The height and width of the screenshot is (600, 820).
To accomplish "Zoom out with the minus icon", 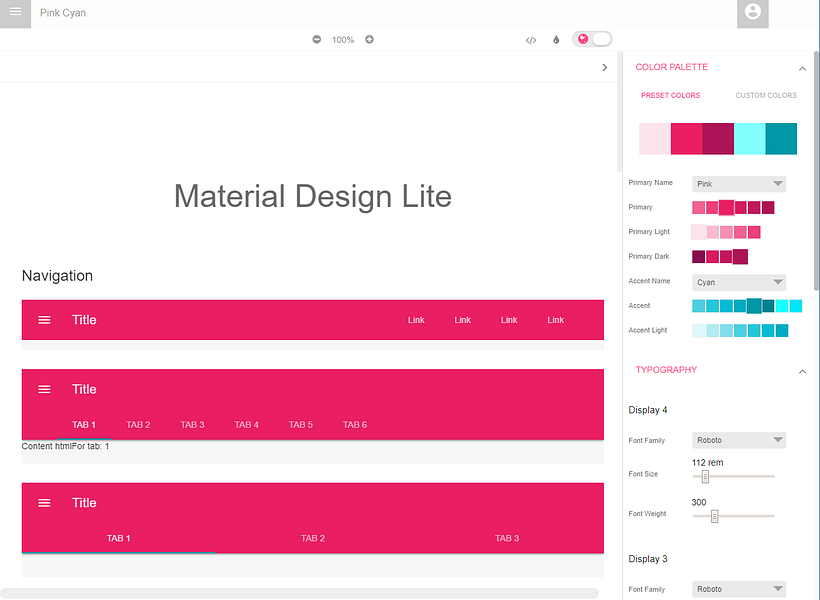I will (x=316, y=40).
